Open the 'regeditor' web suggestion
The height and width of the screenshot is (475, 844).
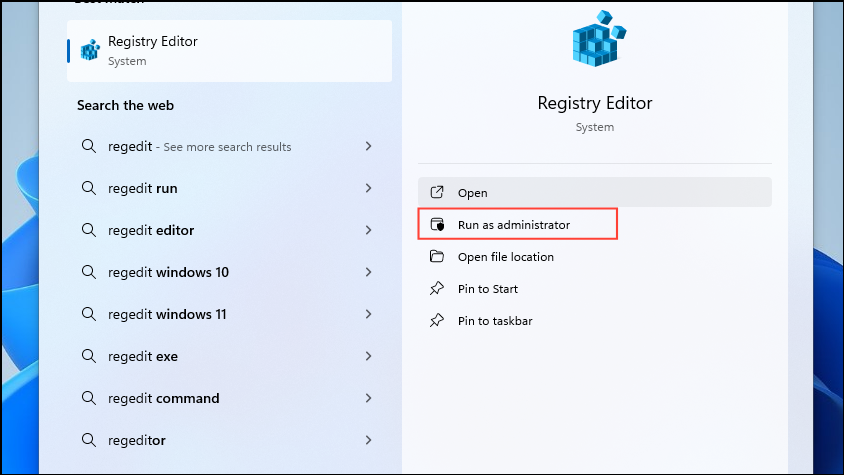(x=229, y=440)
